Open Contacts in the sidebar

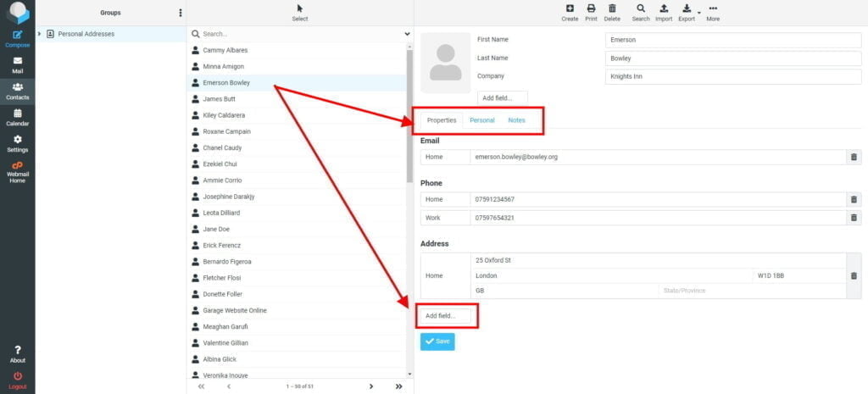point(17,92)
